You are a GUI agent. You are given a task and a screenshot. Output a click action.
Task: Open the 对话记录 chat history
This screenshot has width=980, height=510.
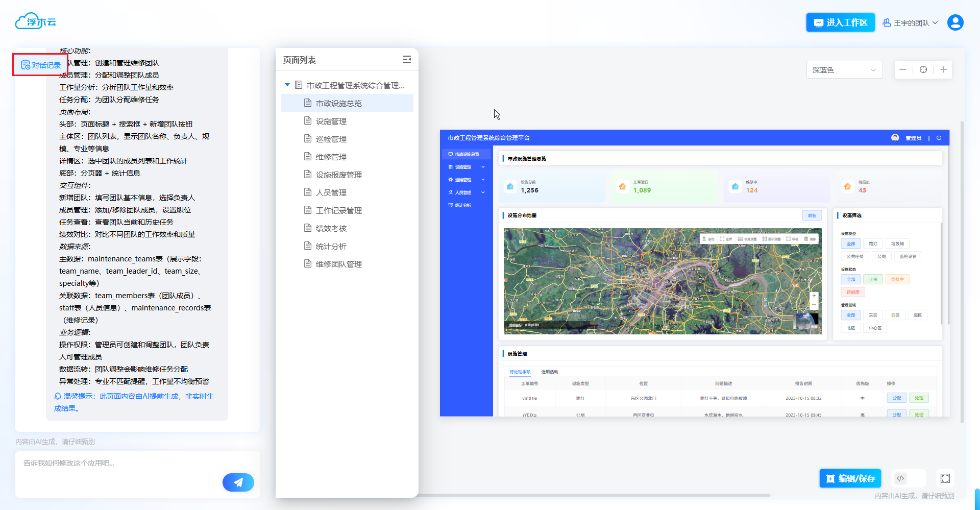click(x=41, y=65)
